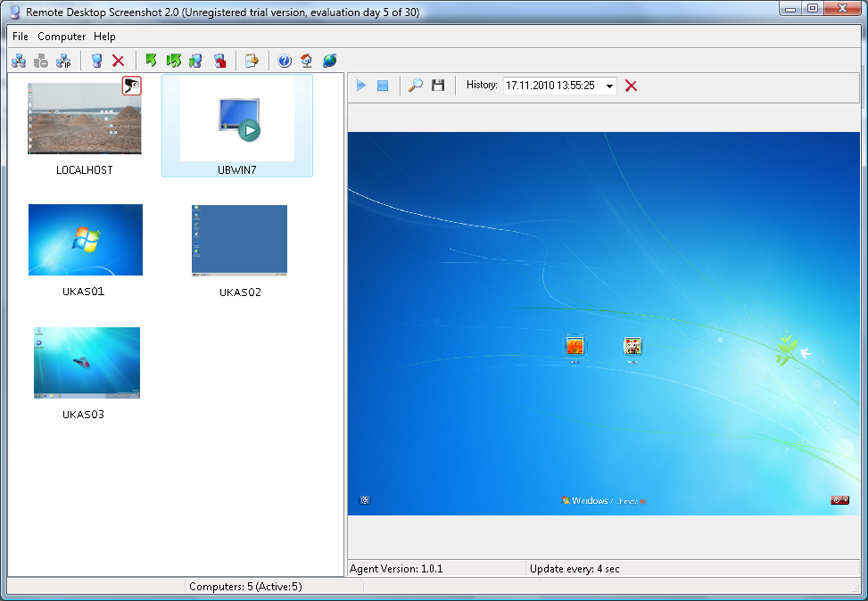Viewport: 868px width, 601px height.
Task: Open the Help menu
Action: click(104, 37)
